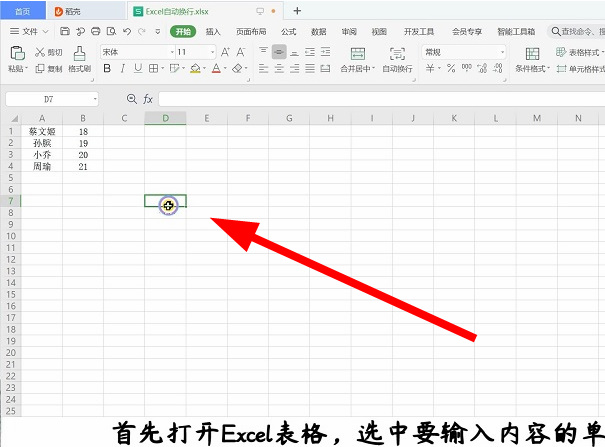605x447 pixels.
Task: Apply yellow fill color to cell
Action: point(195,69)
